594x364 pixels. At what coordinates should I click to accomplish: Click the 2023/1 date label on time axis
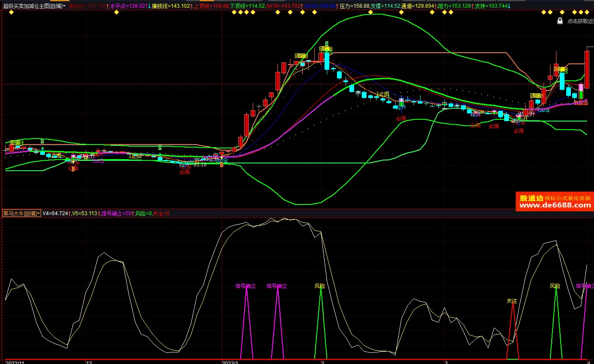tap(230, 362)
